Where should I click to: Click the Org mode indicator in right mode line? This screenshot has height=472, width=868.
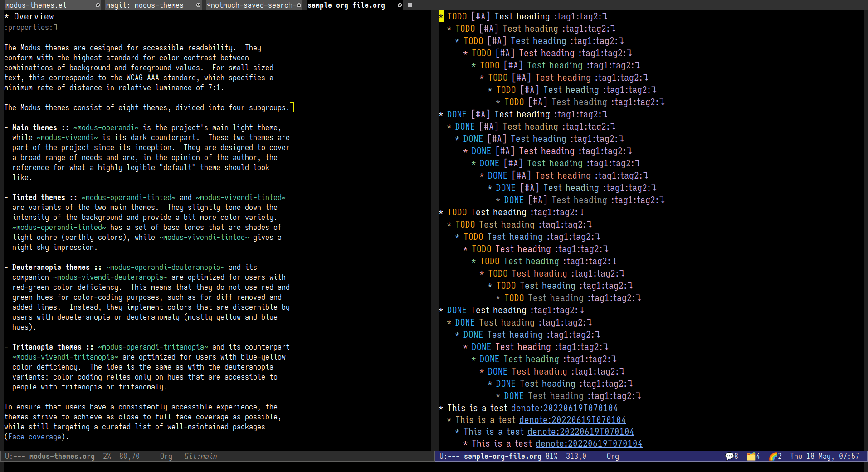tap(613, 456)
